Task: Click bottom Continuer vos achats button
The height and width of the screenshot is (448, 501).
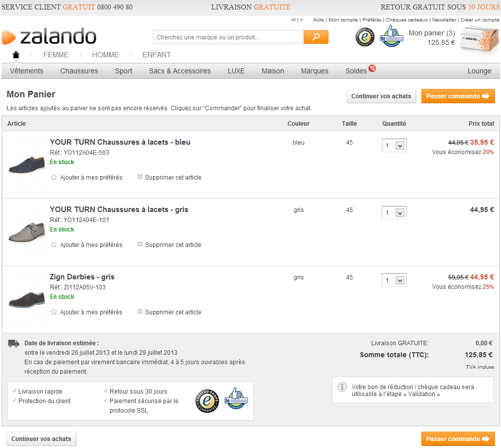Action: [x=41, y=439]
